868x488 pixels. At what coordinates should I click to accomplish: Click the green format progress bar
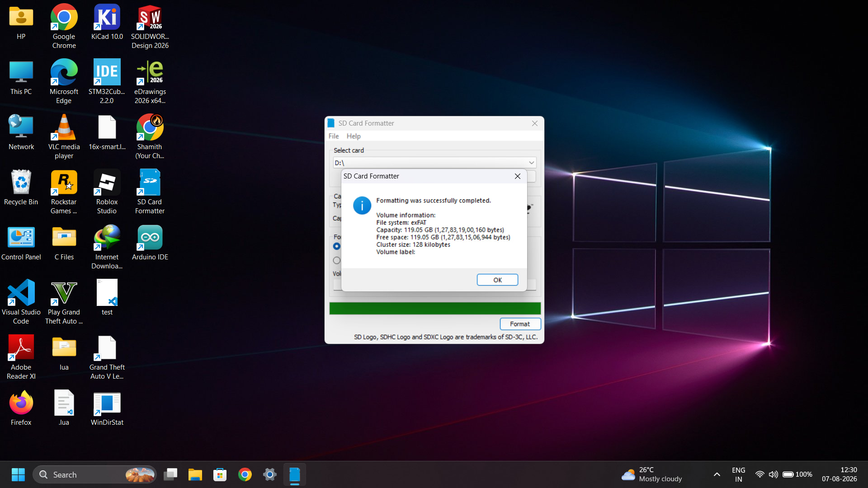pos(435,308)
